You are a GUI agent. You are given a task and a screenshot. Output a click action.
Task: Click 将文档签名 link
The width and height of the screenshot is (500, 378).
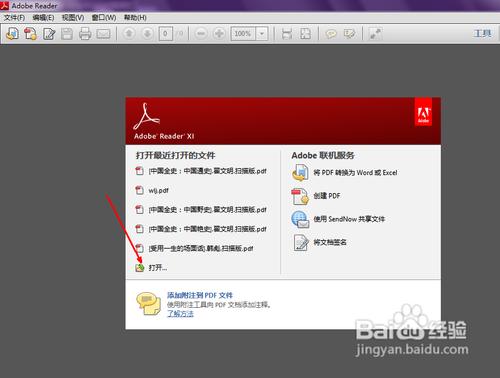tap(330, 242)
